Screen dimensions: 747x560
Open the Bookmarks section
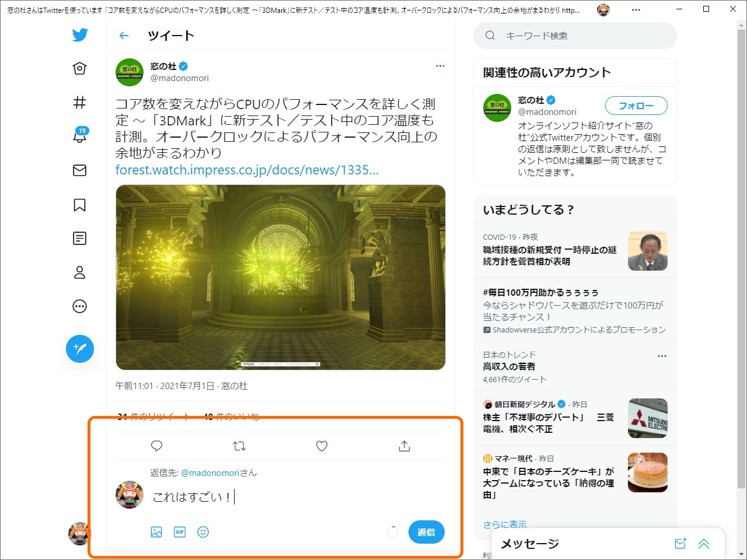[x=79, y=204]
